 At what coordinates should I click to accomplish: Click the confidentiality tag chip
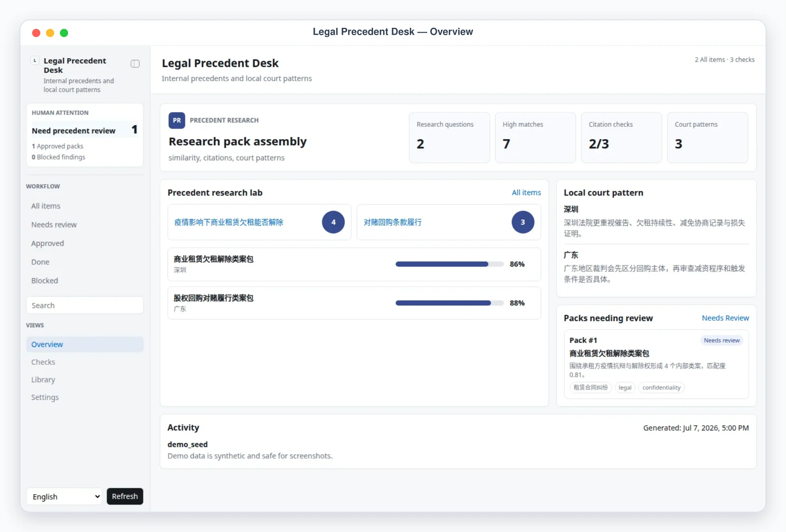tap(661, 388)
